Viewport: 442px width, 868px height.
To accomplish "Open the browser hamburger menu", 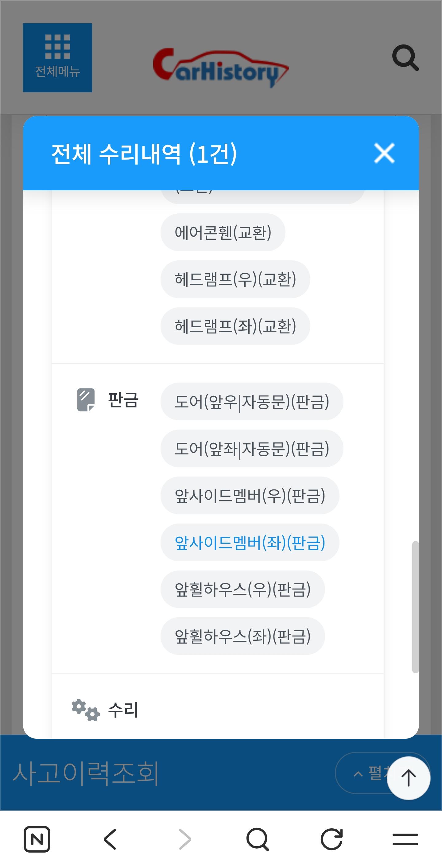I will [405, 839].
